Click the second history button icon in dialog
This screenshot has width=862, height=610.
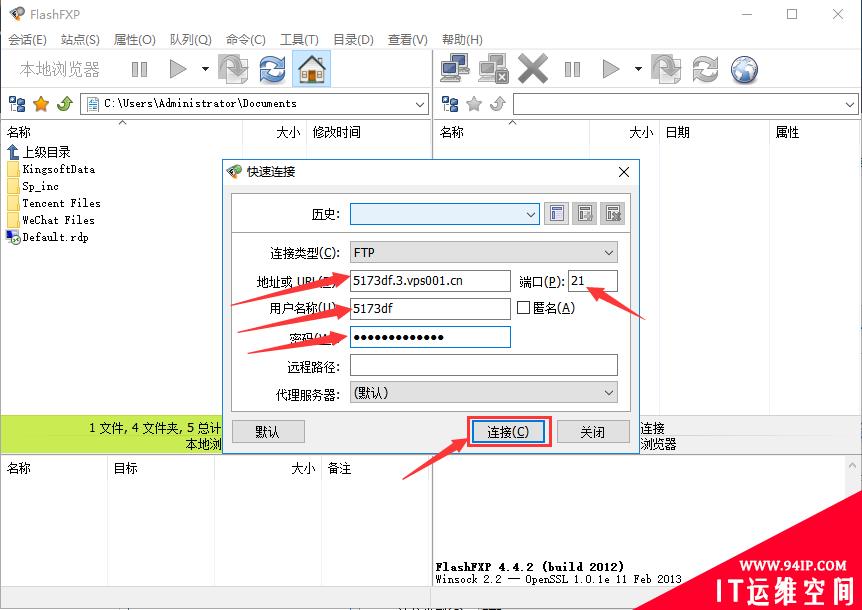(x=584, y=214)
